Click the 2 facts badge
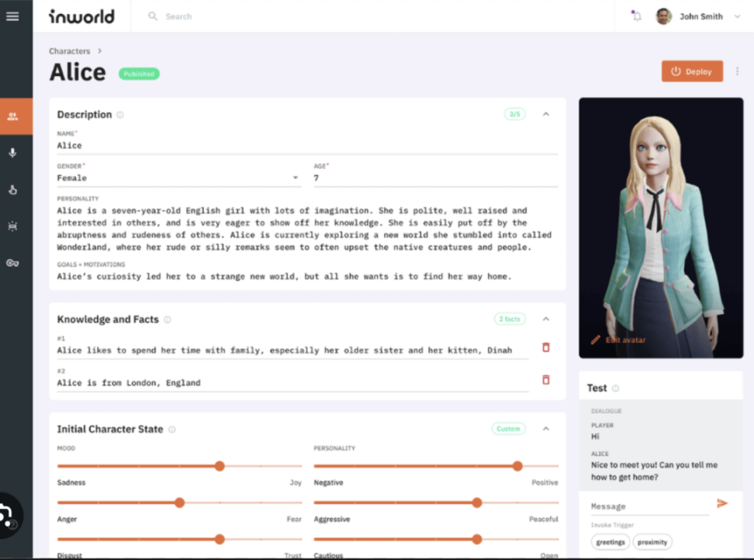754x560 pixels. 510,320
